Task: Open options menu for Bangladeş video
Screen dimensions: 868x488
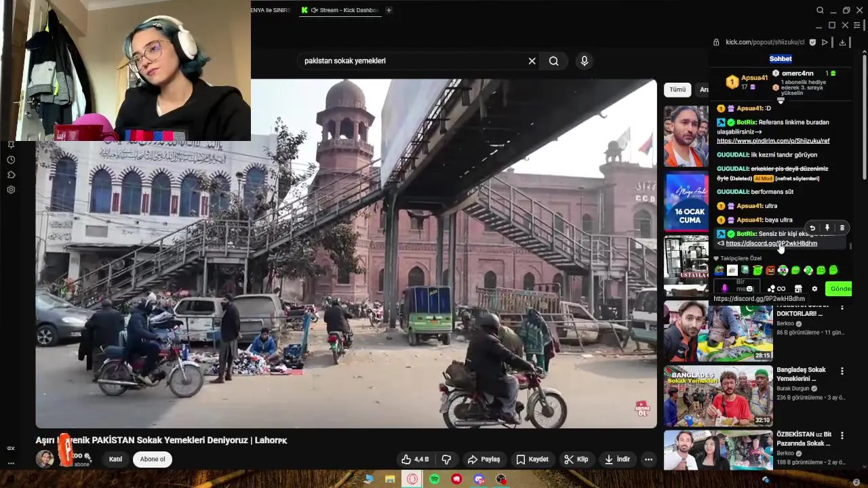Action: [x=842, y=371]
